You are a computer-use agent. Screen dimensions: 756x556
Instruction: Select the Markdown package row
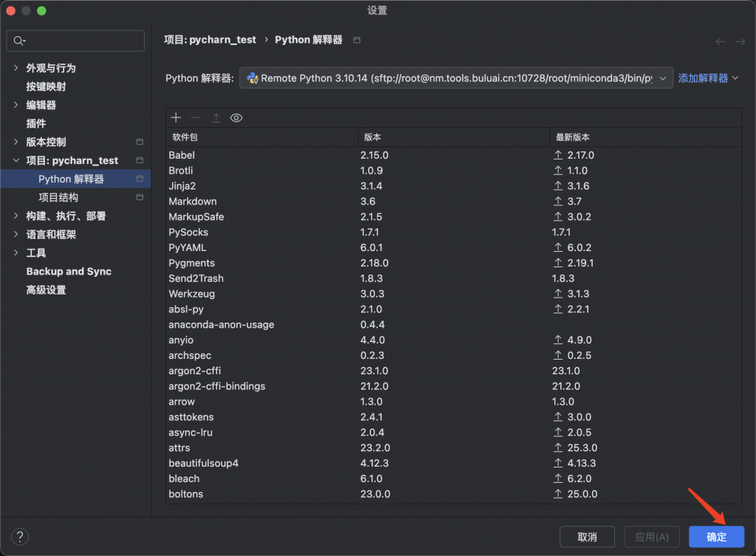point(453,201)
